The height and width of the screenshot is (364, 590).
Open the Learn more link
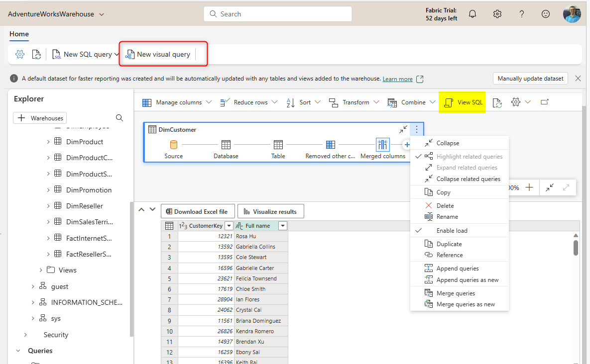point(397,79)
